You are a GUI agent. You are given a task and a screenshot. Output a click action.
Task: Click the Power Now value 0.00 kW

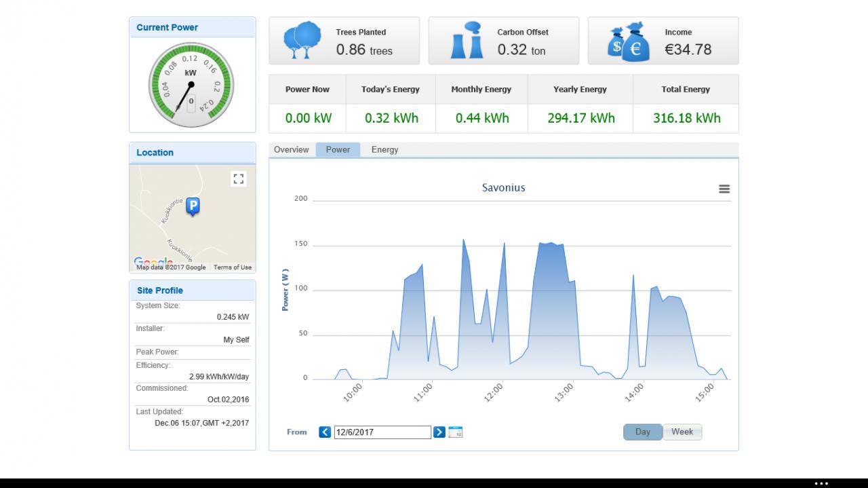[309, 118]
